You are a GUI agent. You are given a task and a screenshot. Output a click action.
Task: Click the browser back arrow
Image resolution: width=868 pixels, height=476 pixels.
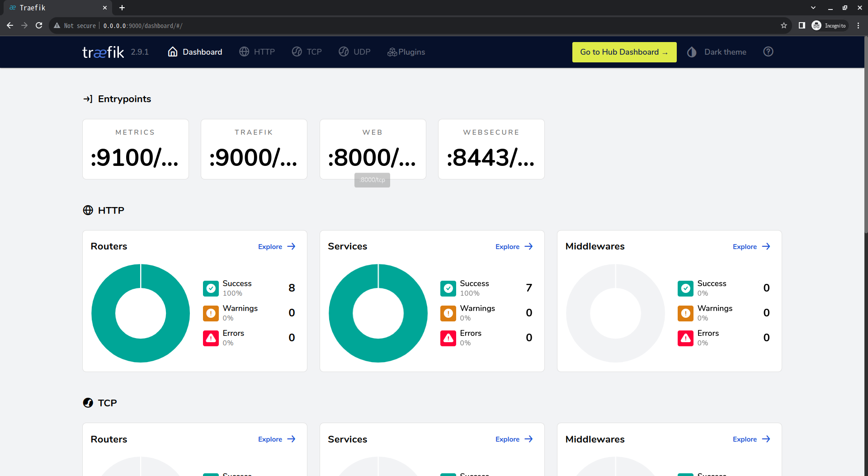click(10, 25)
